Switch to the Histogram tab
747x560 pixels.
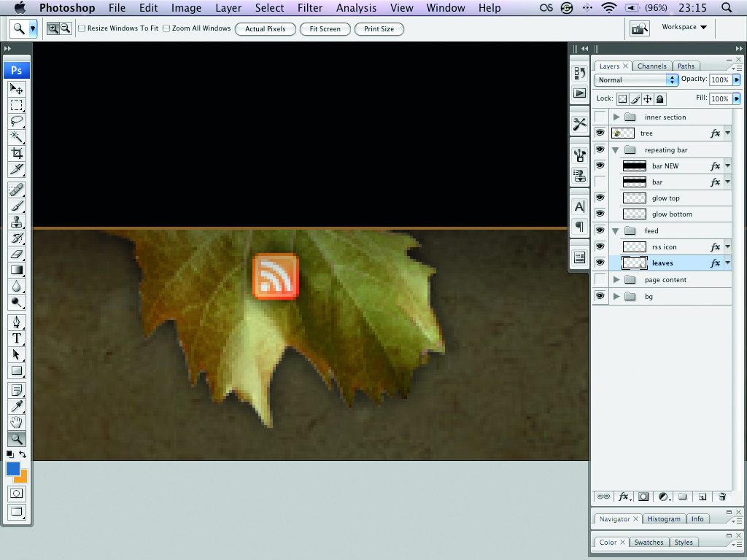(664, 519)
